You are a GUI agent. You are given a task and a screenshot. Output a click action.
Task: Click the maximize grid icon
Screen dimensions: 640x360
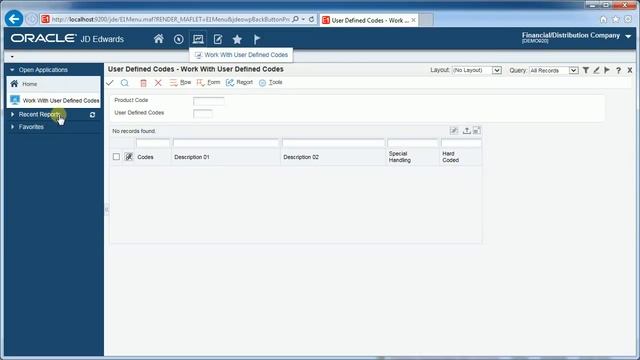tap(476, 131)
